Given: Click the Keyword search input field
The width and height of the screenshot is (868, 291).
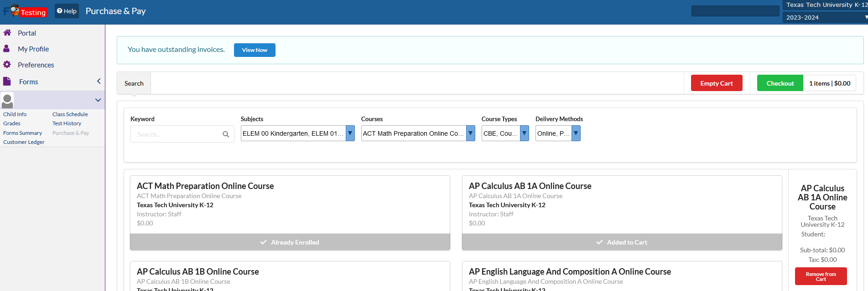Looking at the screenshot, I should [x=182, y=134].
